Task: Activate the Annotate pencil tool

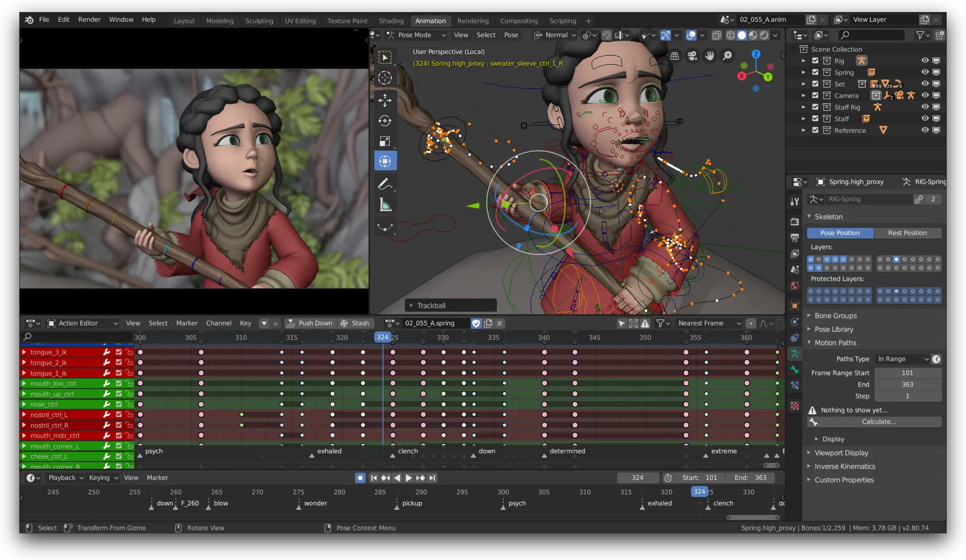Action: (x=385, y=184)
